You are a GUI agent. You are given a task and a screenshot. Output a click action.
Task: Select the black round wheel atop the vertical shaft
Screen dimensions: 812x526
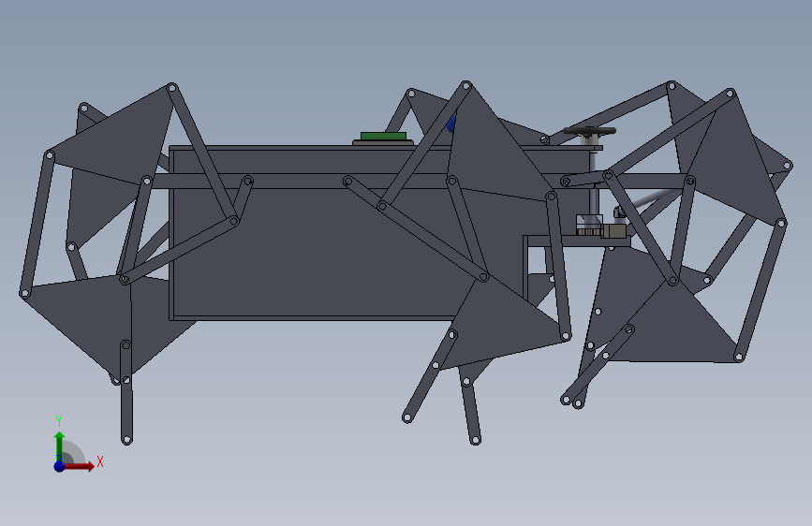[589, 130]
